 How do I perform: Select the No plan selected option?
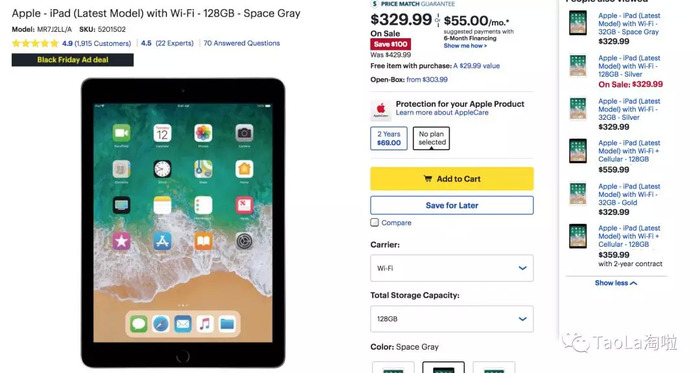coord(431,138)
